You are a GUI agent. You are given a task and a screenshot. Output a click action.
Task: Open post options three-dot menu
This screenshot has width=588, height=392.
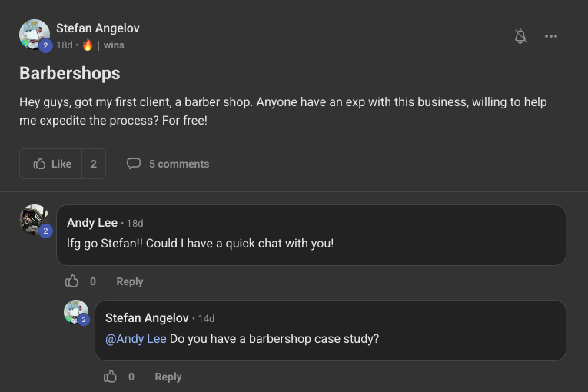551,36
